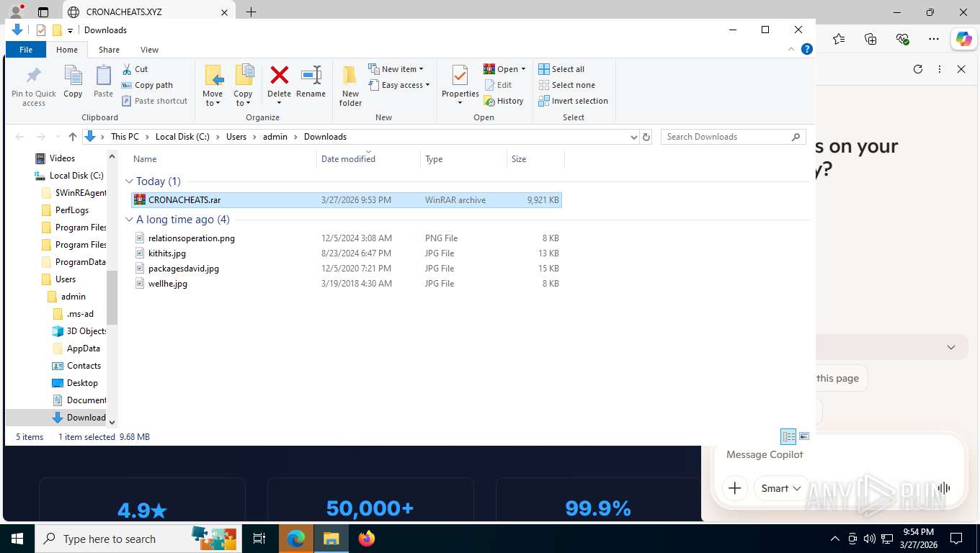The image size is (980, 553).
Task: Open the Smart mode dropdown in Copilot
Action: [x=782, y=488]
